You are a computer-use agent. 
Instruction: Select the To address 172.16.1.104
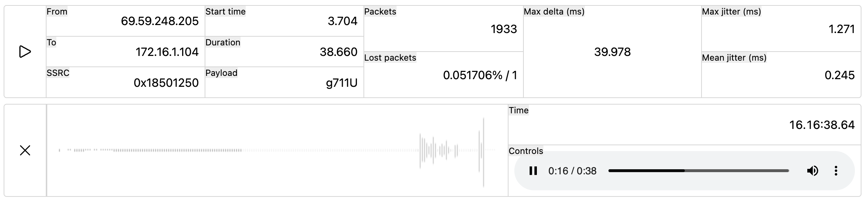tap(167, 52)
